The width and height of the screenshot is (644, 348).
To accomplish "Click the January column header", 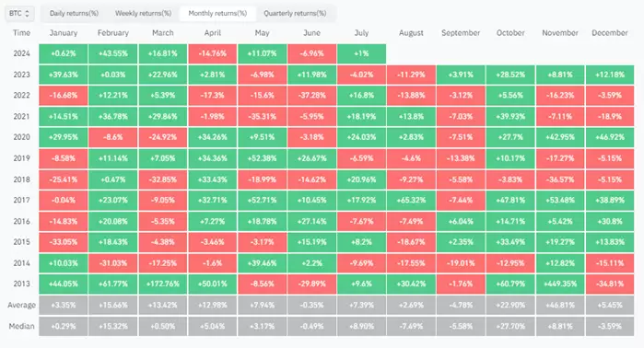I will click(64, 33).
